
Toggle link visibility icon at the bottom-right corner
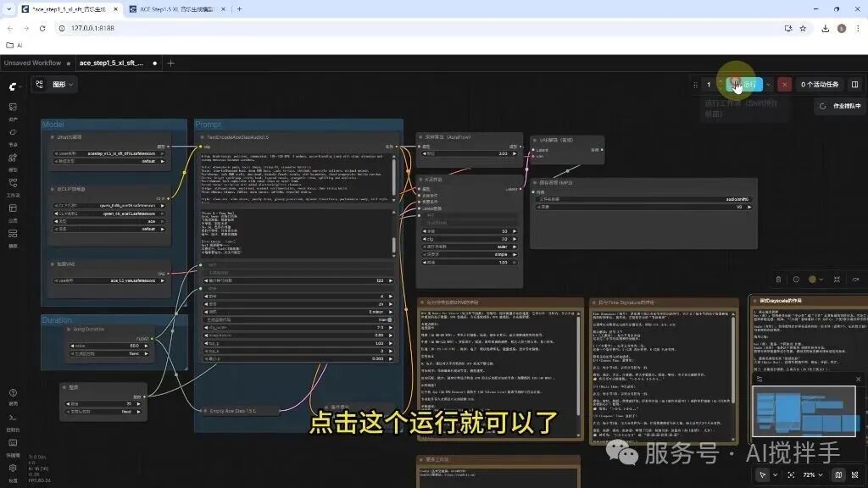(x=855, y=474)
